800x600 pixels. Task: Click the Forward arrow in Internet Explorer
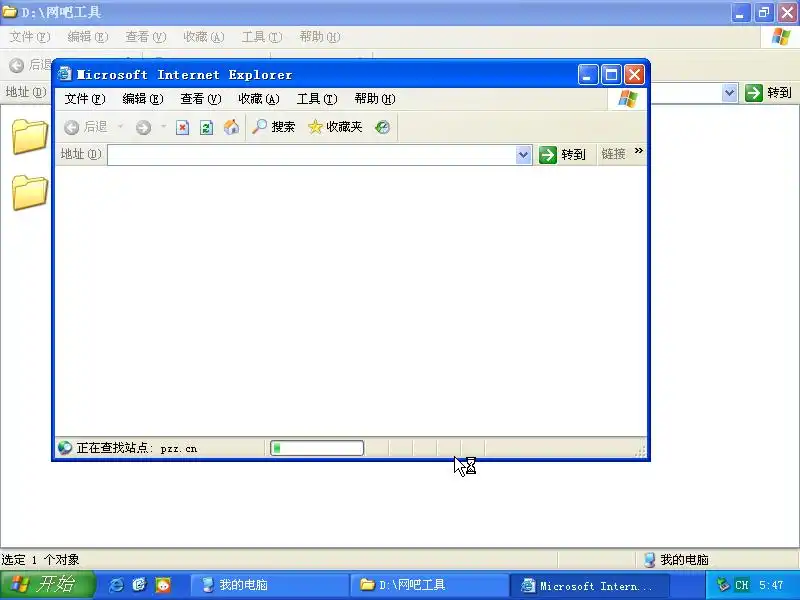143,127
